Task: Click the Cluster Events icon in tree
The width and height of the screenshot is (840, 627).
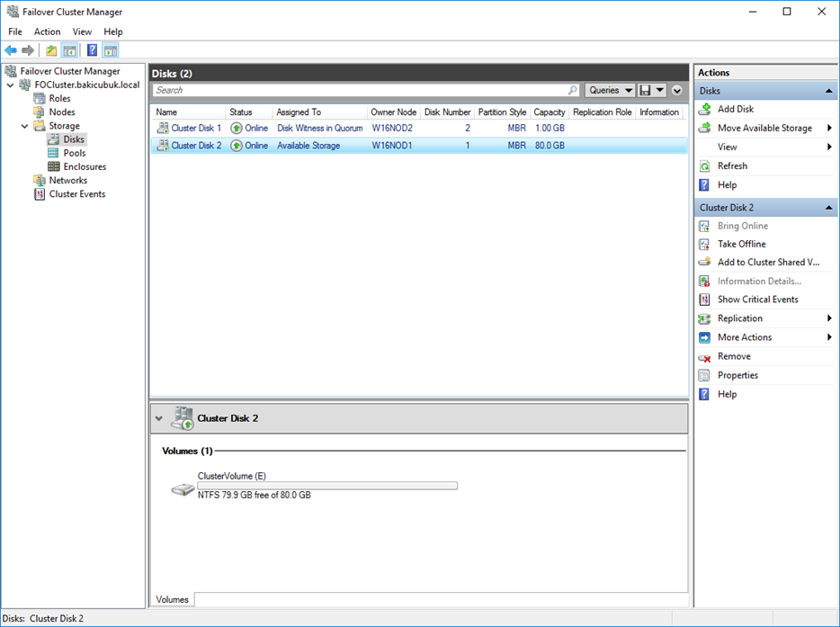Action: [40, 194]
